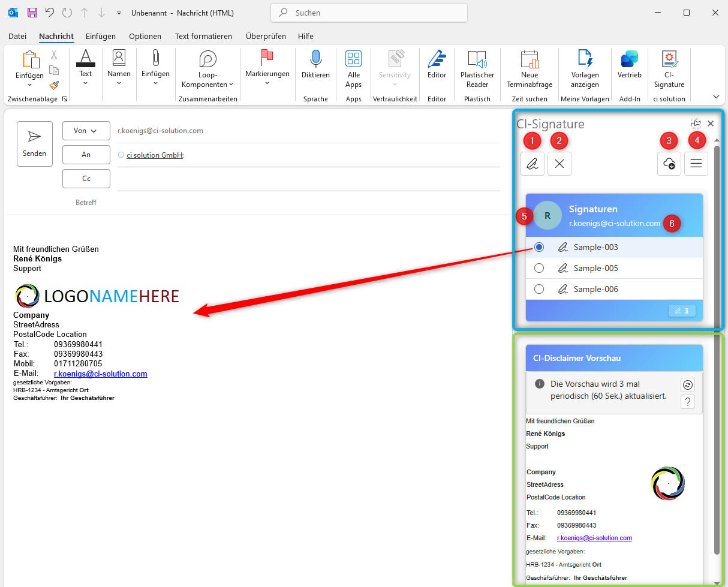Expand the Von sender dropdown
This screenshot has height=587, width=728.
pos(86,131)
